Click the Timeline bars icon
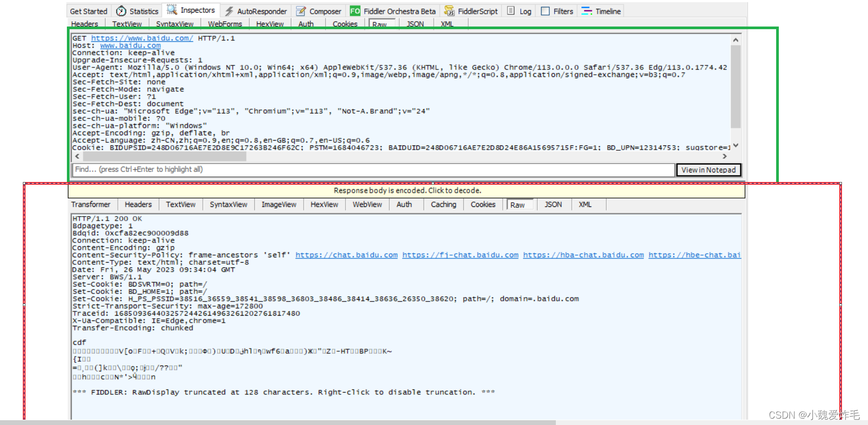868x425 pixels. click(587, 11)
